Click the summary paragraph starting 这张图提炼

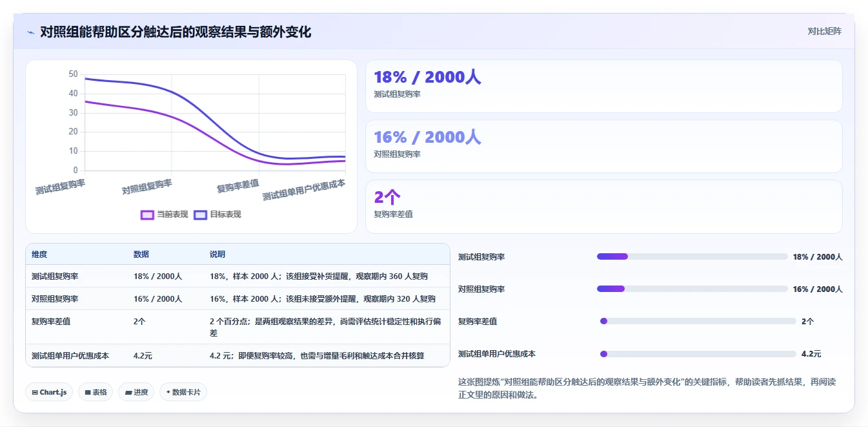coord(647,388)
